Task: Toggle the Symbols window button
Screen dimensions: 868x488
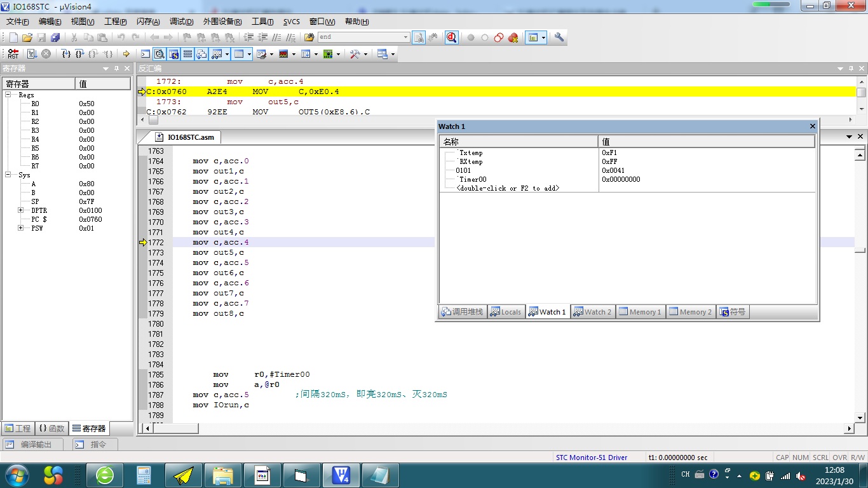Action: pyautogui.click(x=173, y=54)
